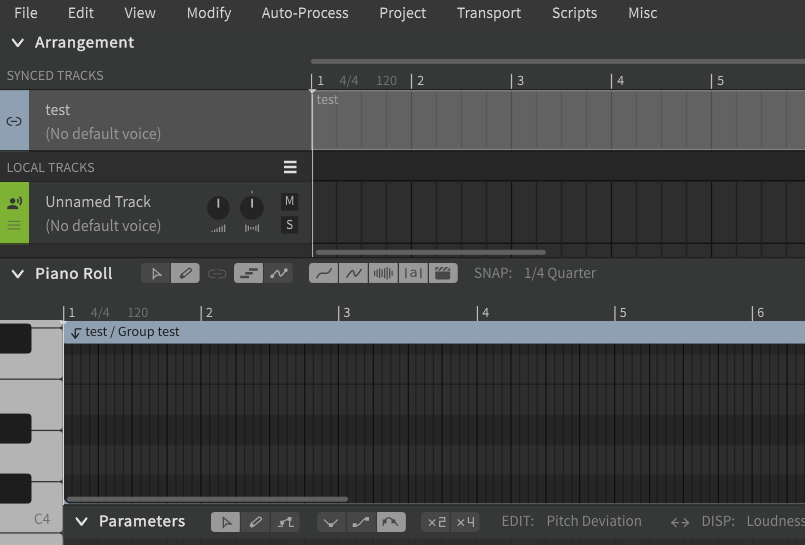Select the pointer tool in Piano Roll toolbar
The image size is (805, 545).
tap(156, 274)
